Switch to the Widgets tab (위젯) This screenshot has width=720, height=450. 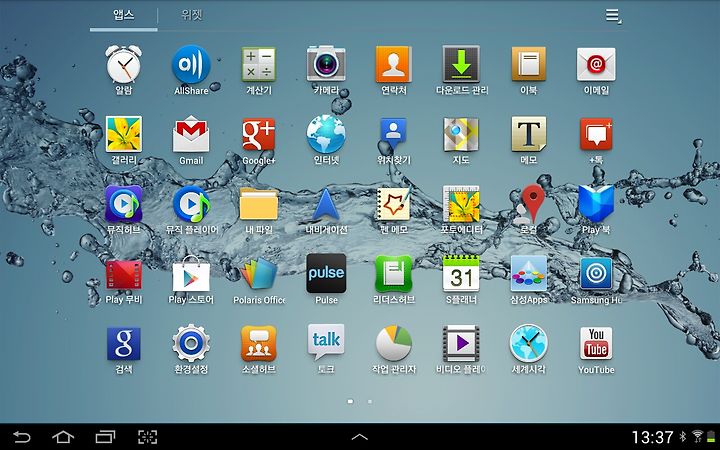coord(191,15)
